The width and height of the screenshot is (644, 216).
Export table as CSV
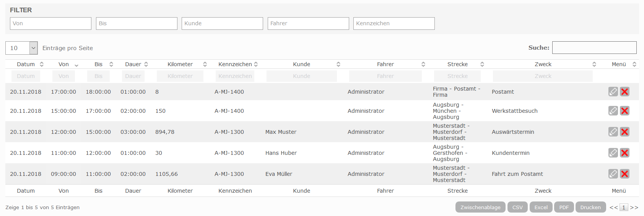[x=517, y=207]
